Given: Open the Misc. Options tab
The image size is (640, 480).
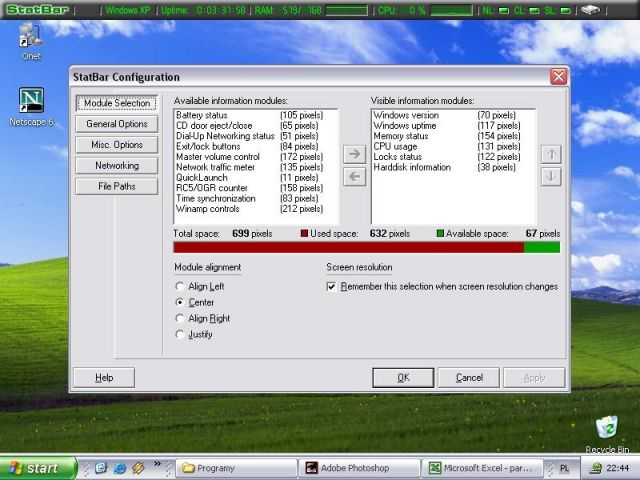Looking at the screenshot, I should click(x=117, y=144).
